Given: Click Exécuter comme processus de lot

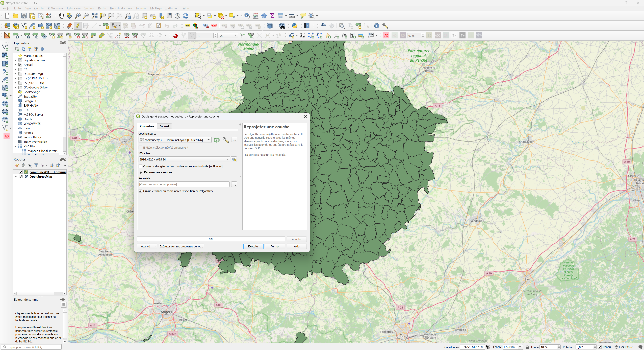Looking at the screenshot, I should pos(181,246).
